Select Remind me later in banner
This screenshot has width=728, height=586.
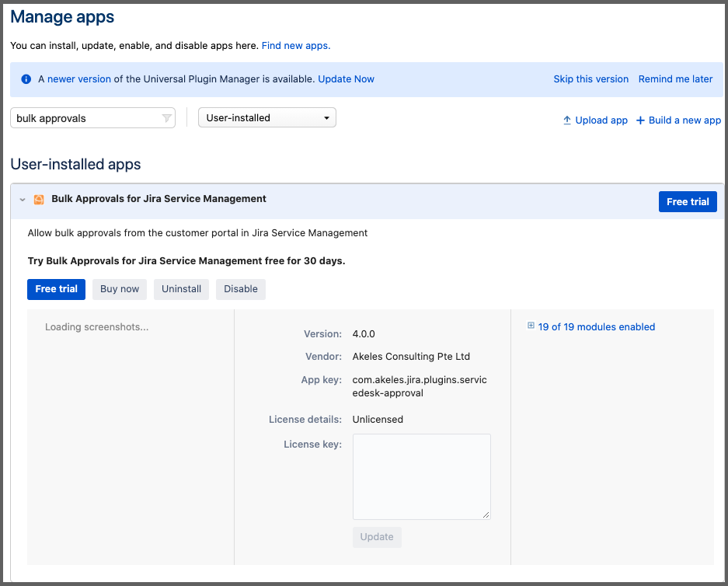pyautogui.click(x=675, y=79)
